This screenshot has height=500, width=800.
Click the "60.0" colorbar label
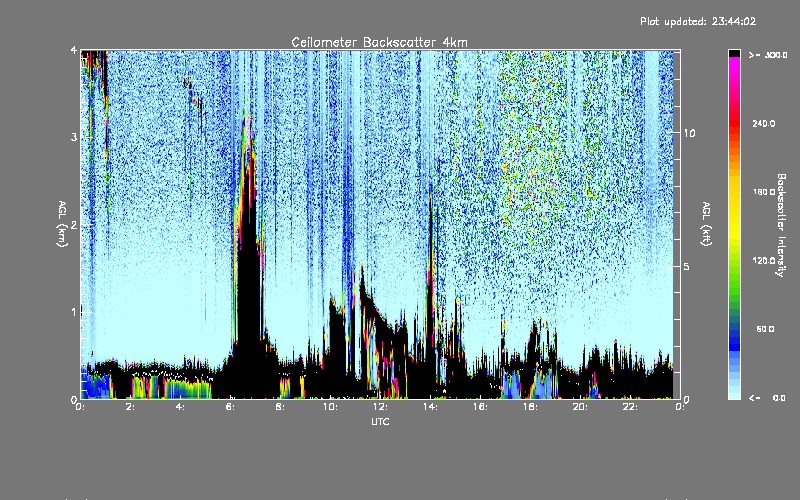coord(765,329)
